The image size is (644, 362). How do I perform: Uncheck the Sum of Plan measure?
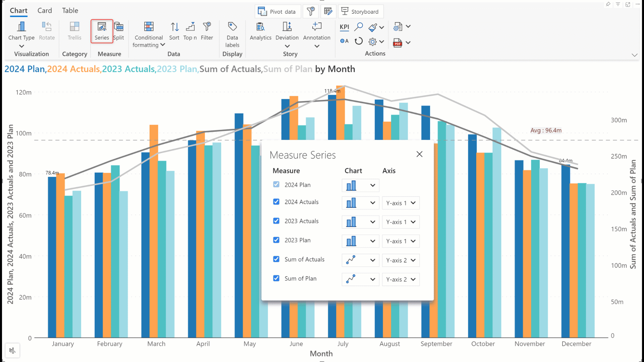(276, 279)
